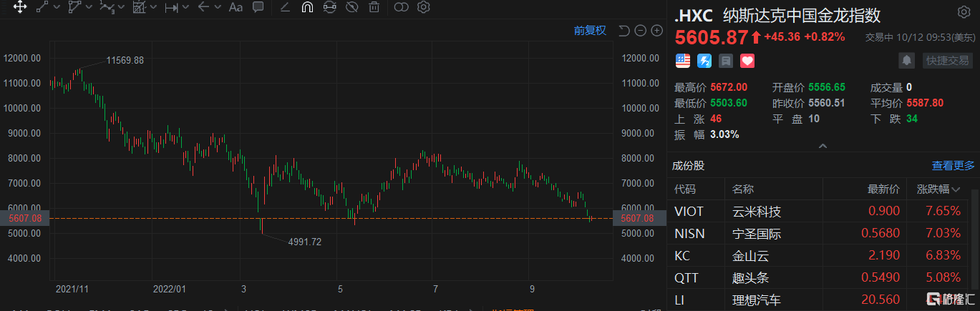980x311 pixels.
Task: Click the 振幅 3.03% value
Action: click(x=724, y=134)
